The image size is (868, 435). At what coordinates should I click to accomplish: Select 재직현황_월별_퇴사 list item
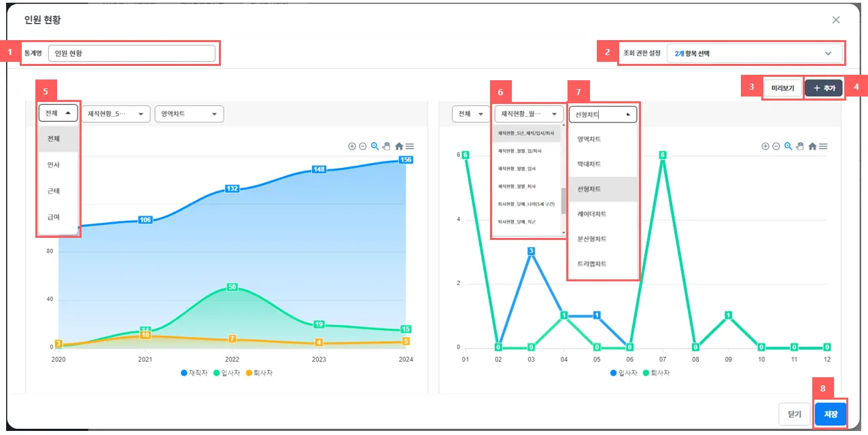[527, 186]
